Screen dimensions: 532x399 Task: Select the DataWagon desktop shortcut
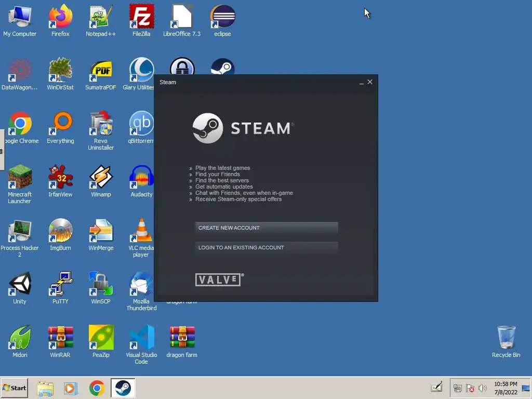tap(20, 74)
